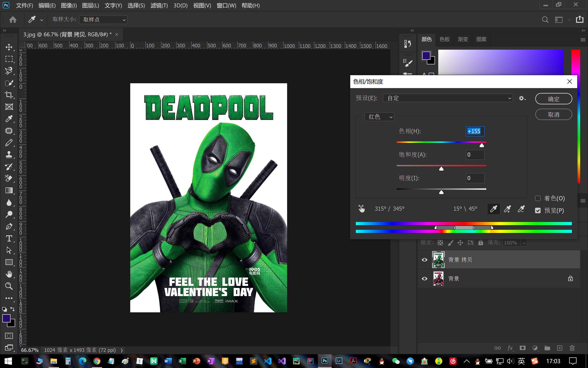Click the 确定 button

tap(554, 99)
